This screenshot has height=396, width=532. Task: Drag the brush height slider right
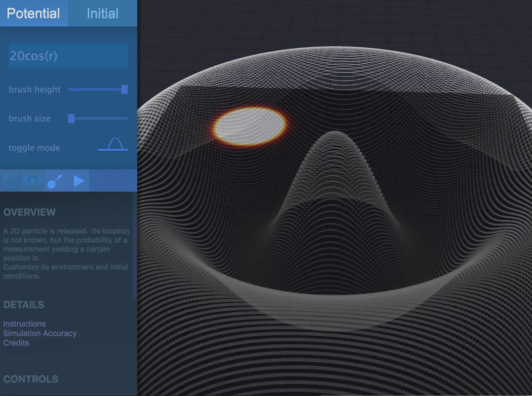(124, 89)
